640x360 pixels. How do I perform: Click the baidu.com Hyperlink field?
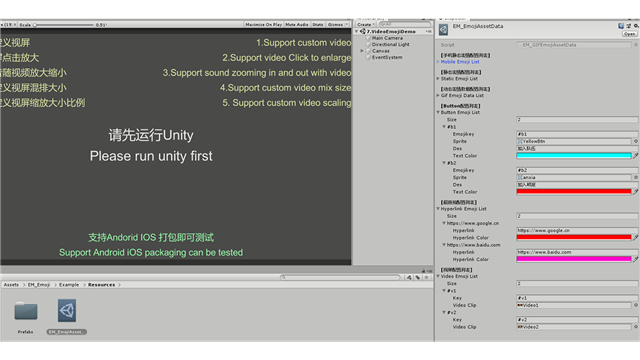point(577,252)
